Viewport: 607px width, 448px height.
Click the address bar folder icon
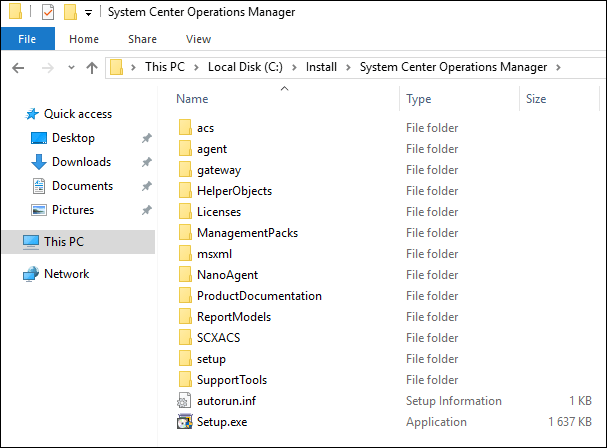[117, 67]
